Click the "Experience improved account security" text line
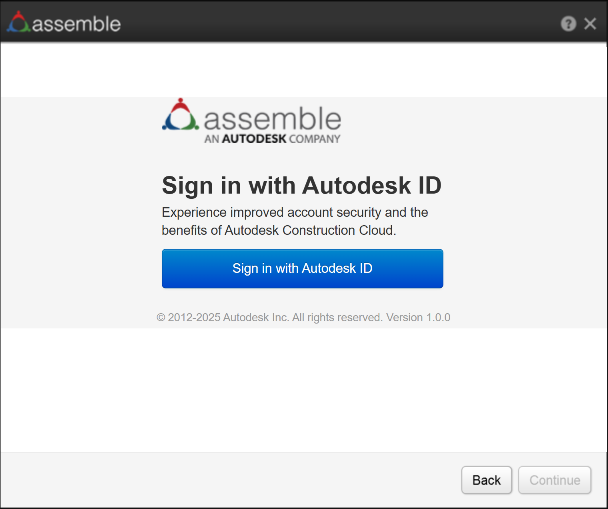This screenshot has height=509, width=608. 294,212
